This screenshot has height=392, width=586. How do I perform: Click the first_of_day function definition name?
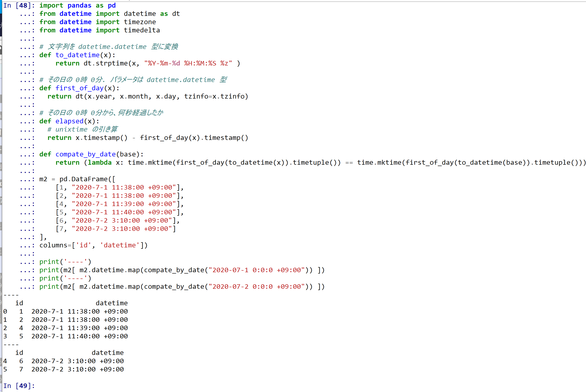[x=80, y=88]
